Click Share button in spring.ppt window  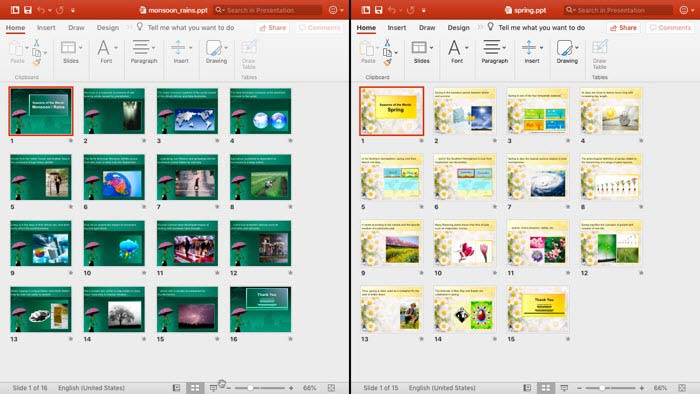[x=623, y=28]
